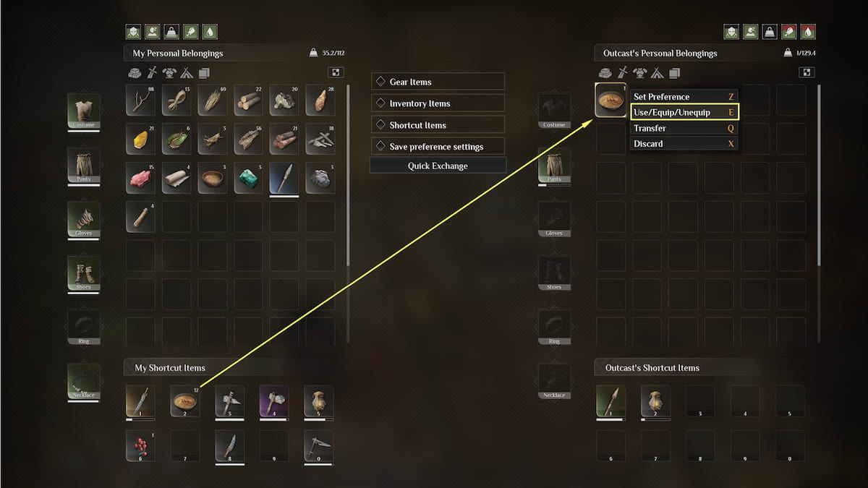Filter my belongings by armor category
Image resolution: width=868 pixels, height=488 pixels.
169,72
